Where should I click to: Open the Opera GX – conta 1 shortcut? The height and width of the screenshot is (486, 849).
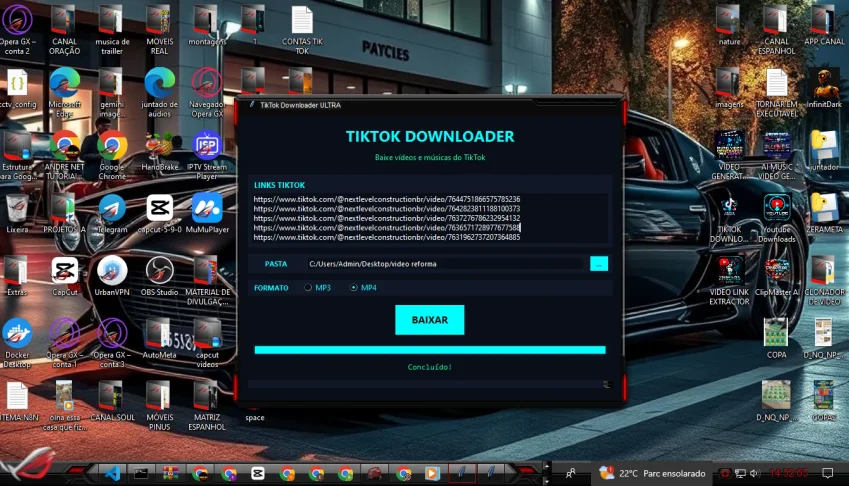(x=64, y=344)
